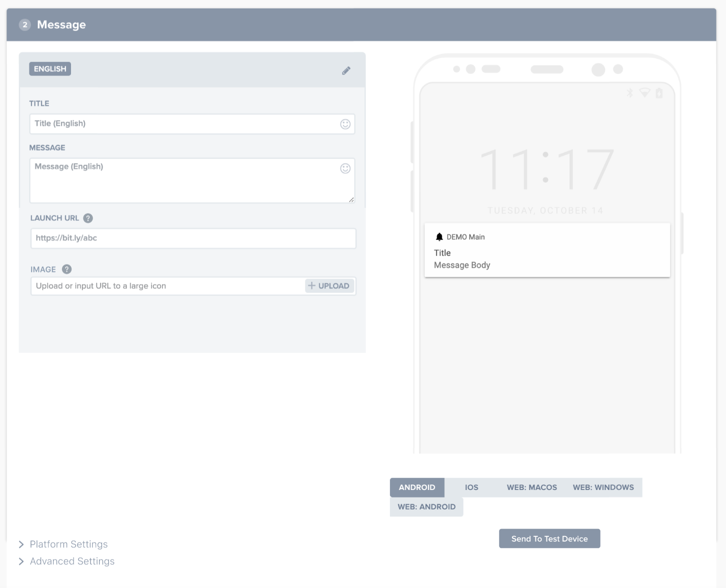The height and width of the screenshot is (588, 726).
Task: Click the notification preview card
Action: coord(547,250)
